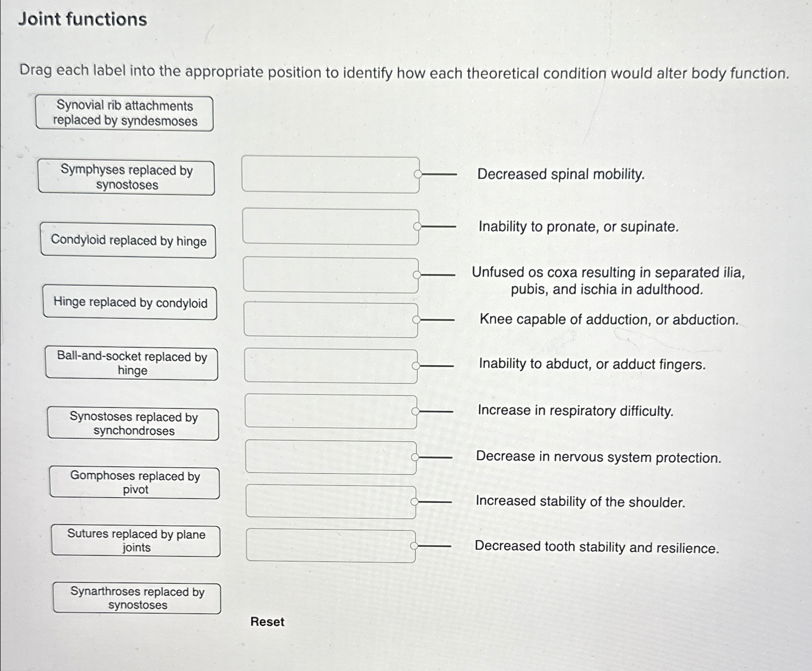Select the "Synarthroses replaced by synostoses" label

(137, 599)
